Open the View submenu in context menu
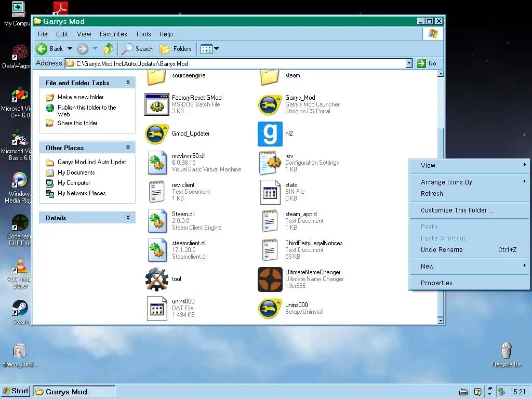The height and width of the screenshot is (399, 532). point(470,166)
